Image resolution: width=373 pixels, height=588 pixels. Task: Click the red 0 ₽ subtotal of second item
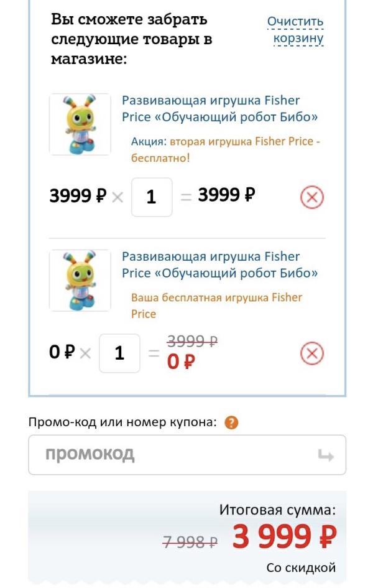coord(181,362)
